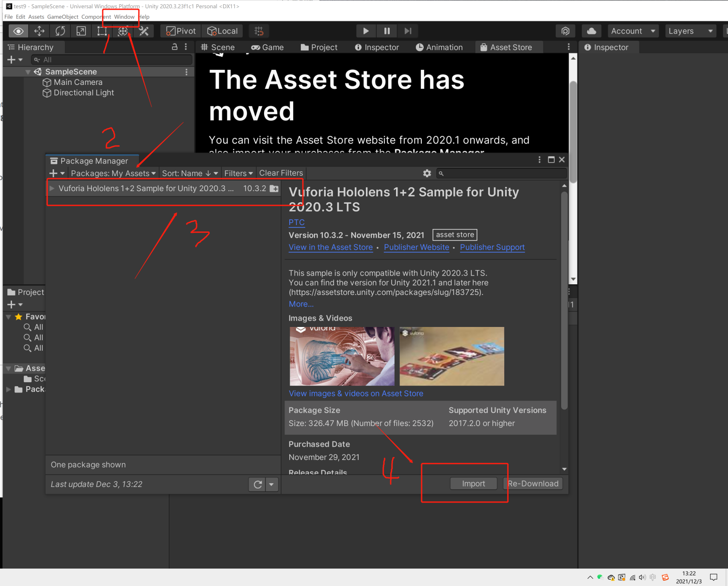Toggle Local/Global handle rotation
The width and height of the screenshot is (728, 586).
point(222,31)
